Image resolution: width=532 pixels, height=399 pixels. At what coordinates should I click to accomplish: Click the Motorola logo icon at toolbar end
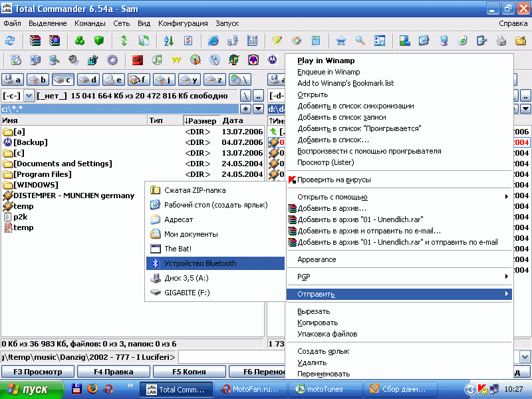(x=272, y=60)
